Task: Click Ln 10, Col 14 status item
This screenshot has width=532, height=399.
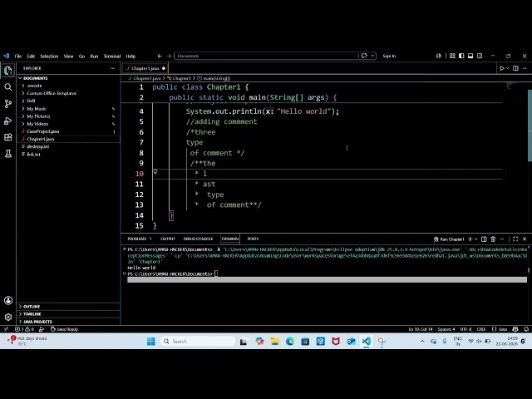Action: click(421, 329)
